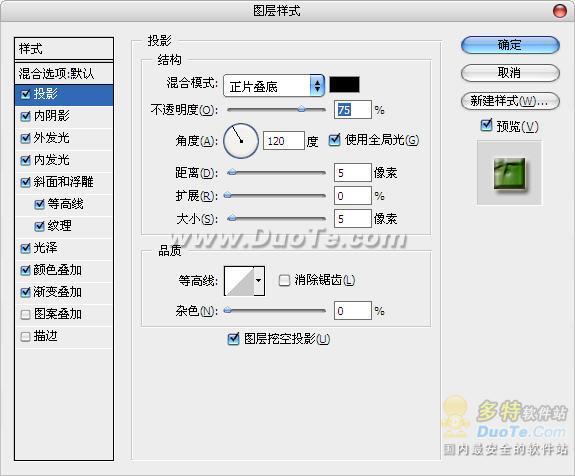Image resolution: width=575 pixels, height=476 pixels.
Task: Select the 斜面和浮雕 row label
Action: (63, 182)
